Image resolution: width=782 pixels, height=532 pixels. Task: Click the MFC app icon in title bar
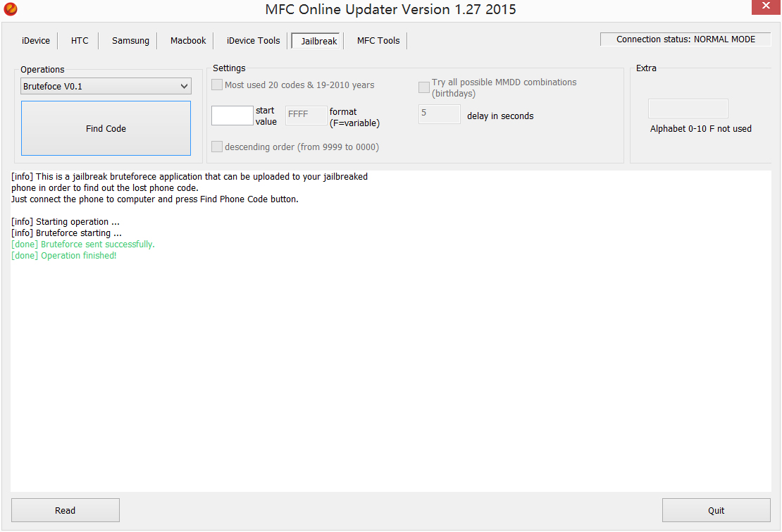click(x=10, y=9)
